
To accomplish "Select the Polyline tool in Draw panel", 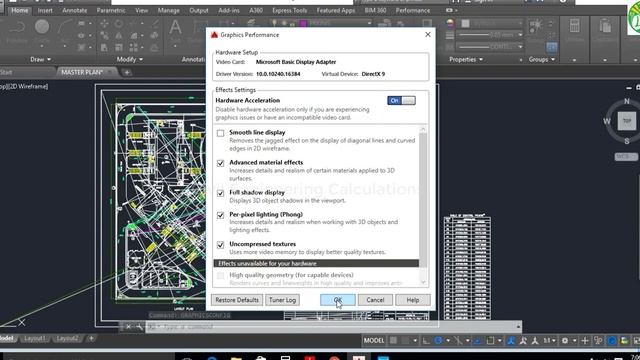I will tap(16, 27).
